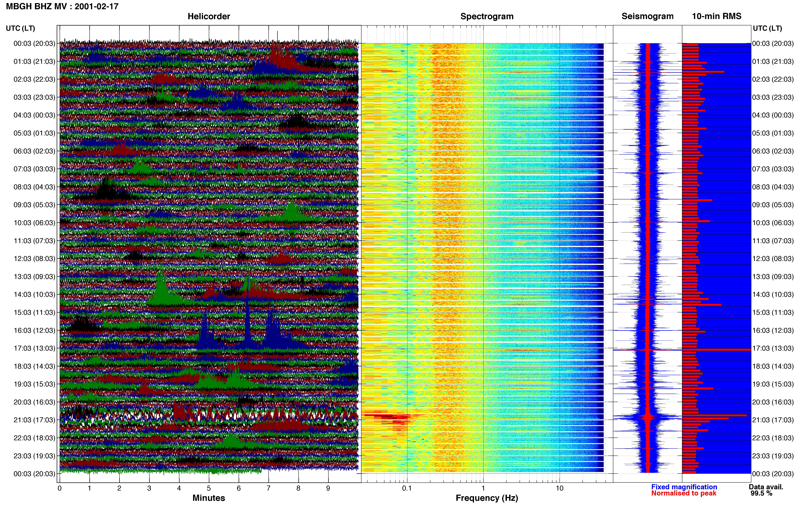The width and height of the screenshot is (812, 508).
Task: Click the left 04:03 (00:03) time label
Action: pos(34,115)
